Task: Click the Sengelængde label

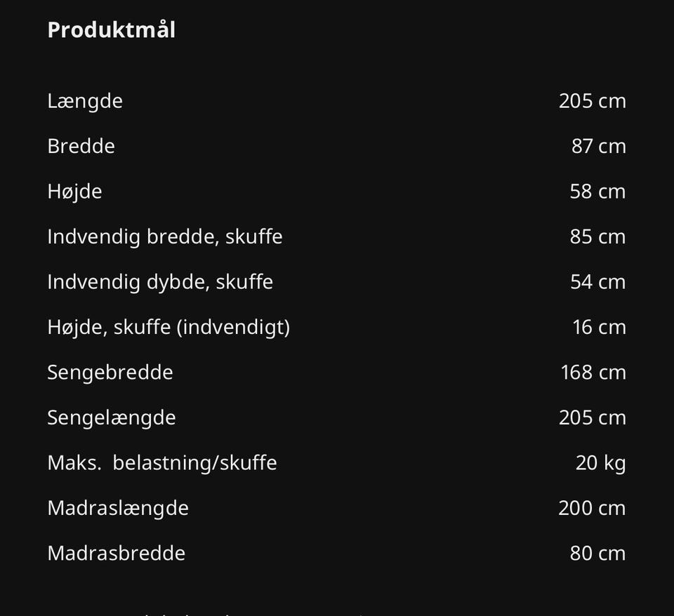Action: [112, 417]
